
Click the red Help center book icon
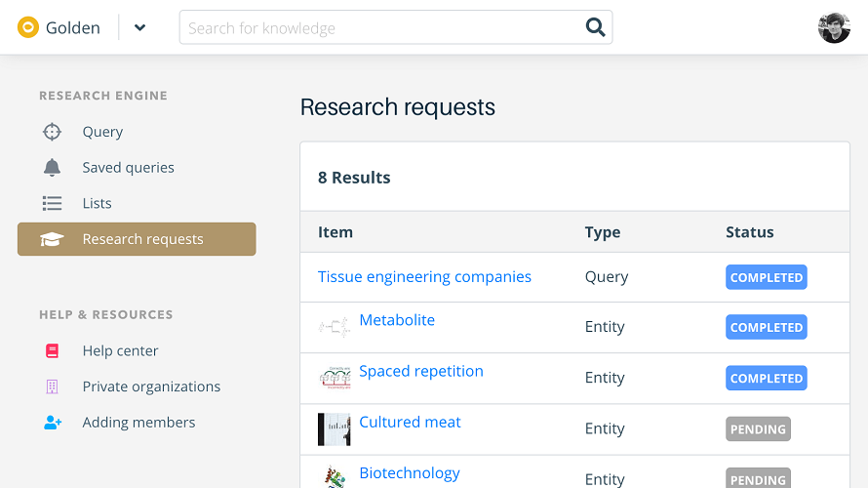point(52,350)
